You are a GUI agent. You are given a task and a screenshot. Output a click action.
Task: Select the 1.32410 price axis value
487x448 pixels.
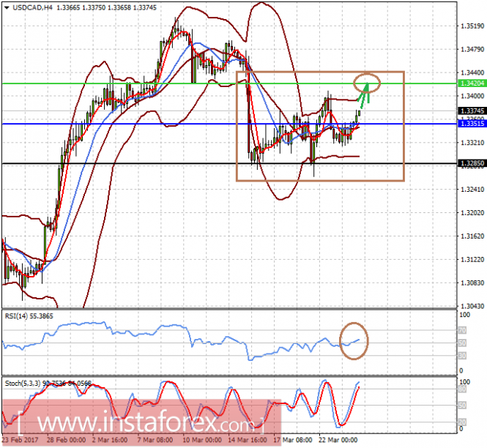click(472, 190)
